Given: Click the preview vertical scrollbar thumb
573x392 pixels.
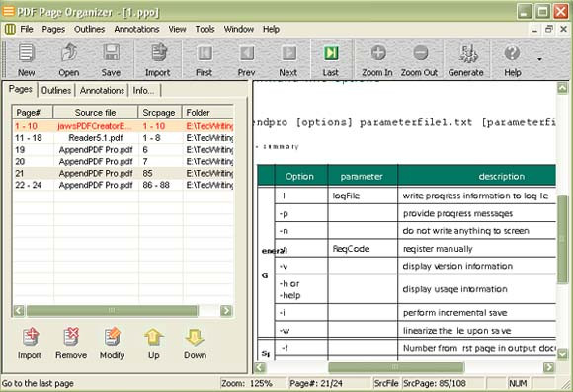Looking at the screenshot, I should click(562, 239).
